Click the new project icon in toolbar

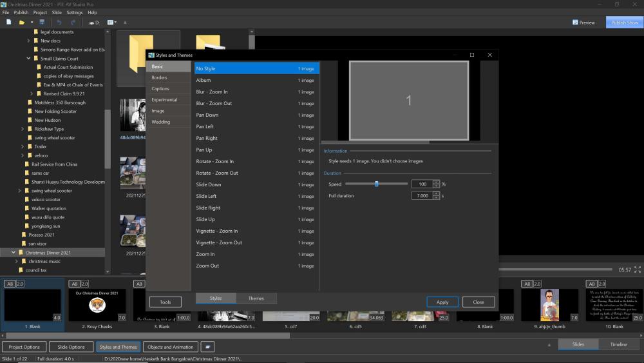pos(8,22)
